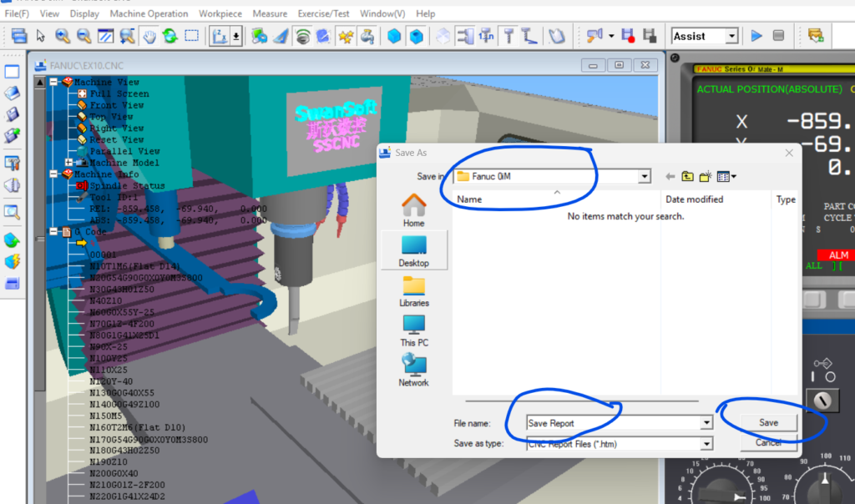Click the Front View icon in tree
This screenshot has width=855, height=504.
83,105
